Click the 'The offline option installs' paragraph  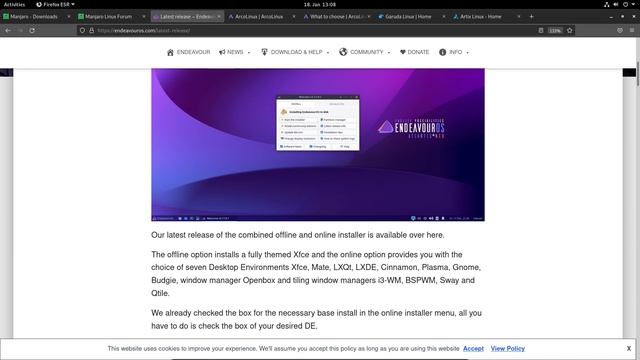point(316,274)
